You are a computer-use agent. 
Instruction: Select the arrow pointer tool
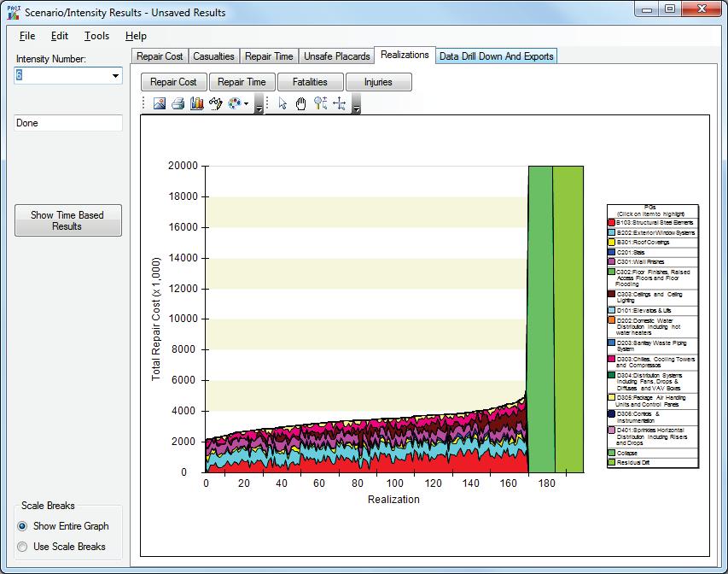pos(282,103)
